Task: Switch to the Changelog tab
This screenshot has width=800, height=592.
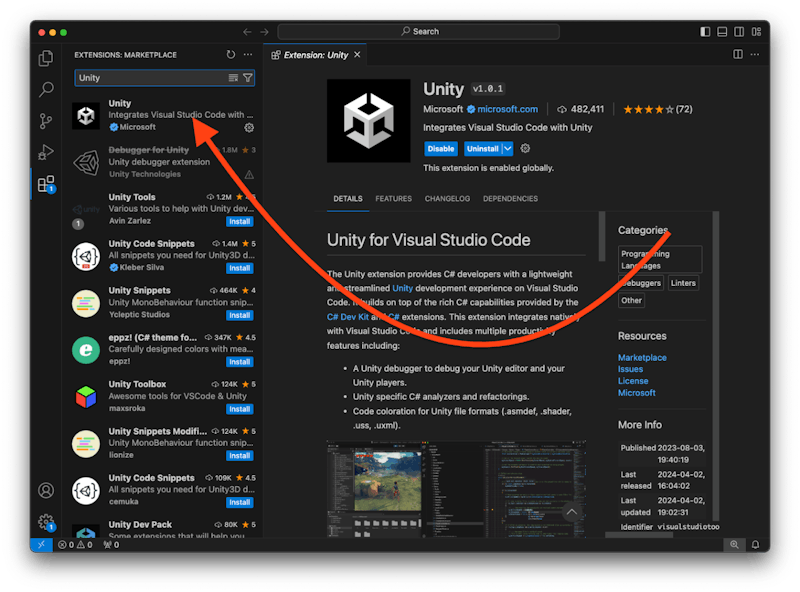Action: pos(447,199)
